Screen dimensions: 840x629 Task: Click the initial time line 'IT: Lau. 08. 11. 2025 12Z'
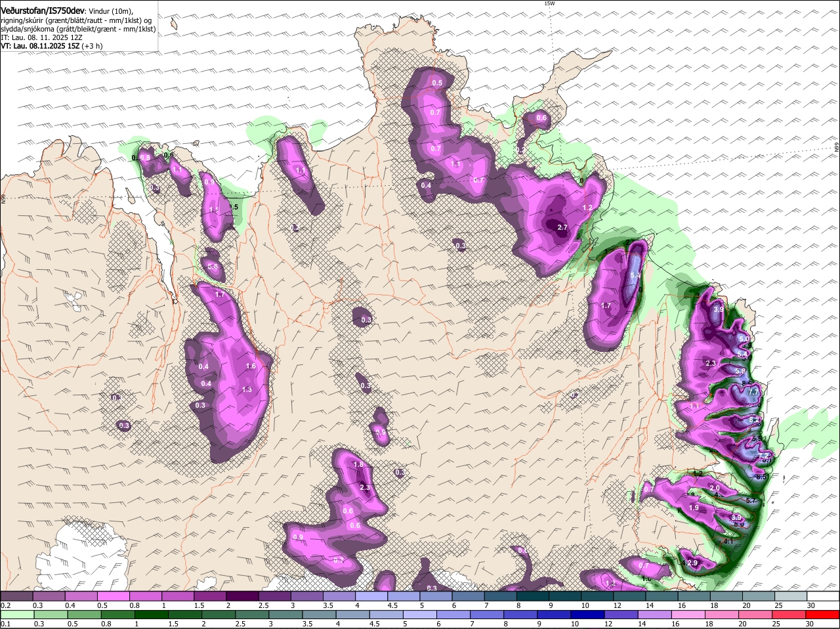tap(41, 37)
